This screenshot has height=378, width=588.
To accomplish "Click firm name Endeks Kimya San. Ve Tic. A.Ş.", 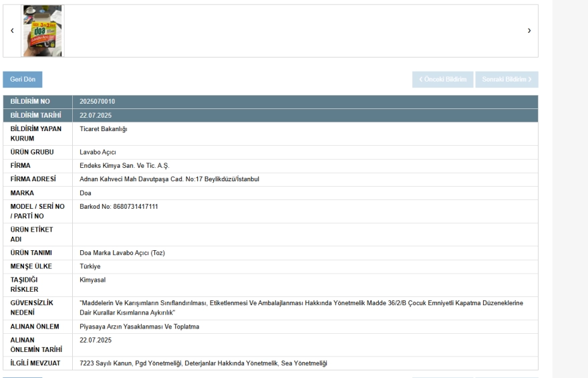I will pyautogui.click(x=124, y=165).
